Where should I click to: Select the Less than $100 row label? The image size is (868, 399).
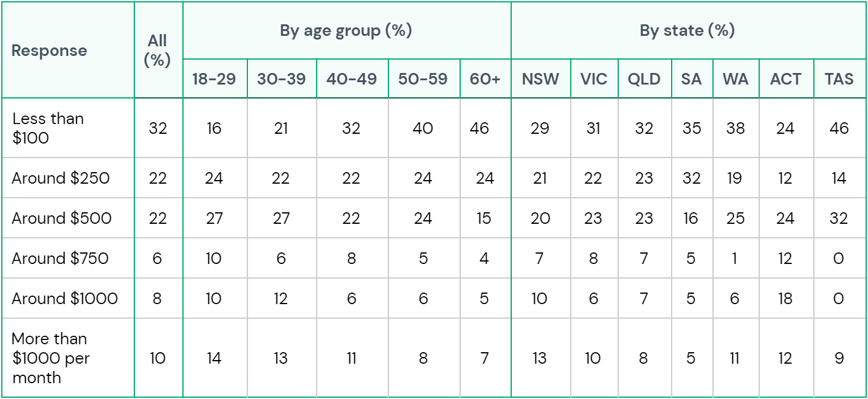pyautogui.click(x=47, y=128)
